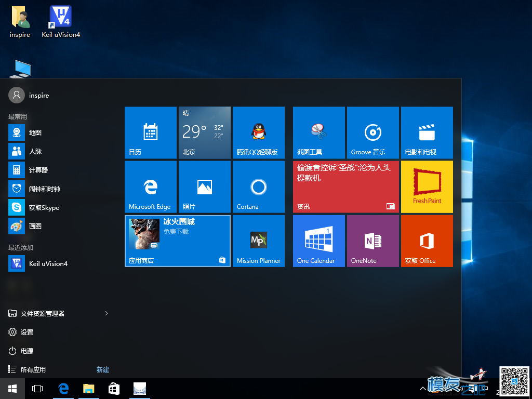Open the recently added Keil uVision4 entry
532x399 pixels.
pos(58,263)
